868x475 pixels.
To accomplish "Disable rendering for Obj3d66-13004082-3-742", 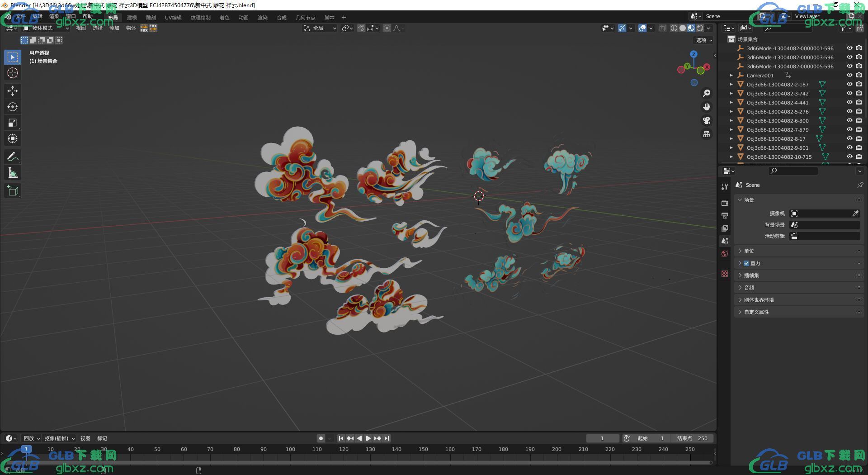I will pos(859,93).
